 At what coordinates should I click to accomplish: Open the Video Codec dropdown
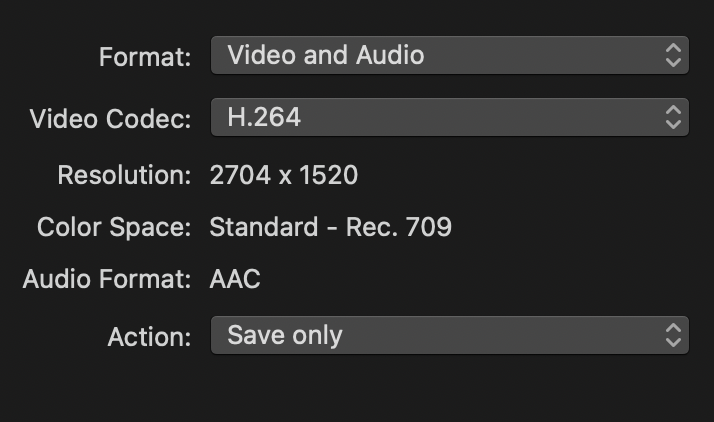(x=449, y=118)
